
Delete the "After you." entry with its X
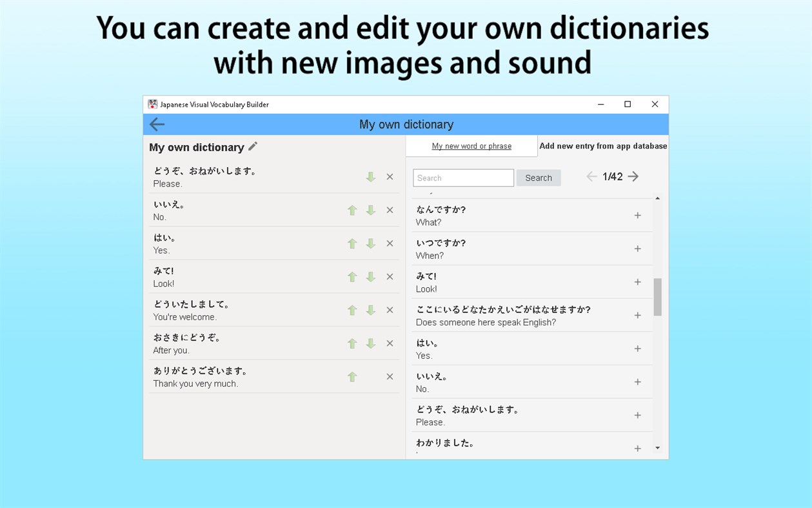pyautogui.click(x=390, y=343)
